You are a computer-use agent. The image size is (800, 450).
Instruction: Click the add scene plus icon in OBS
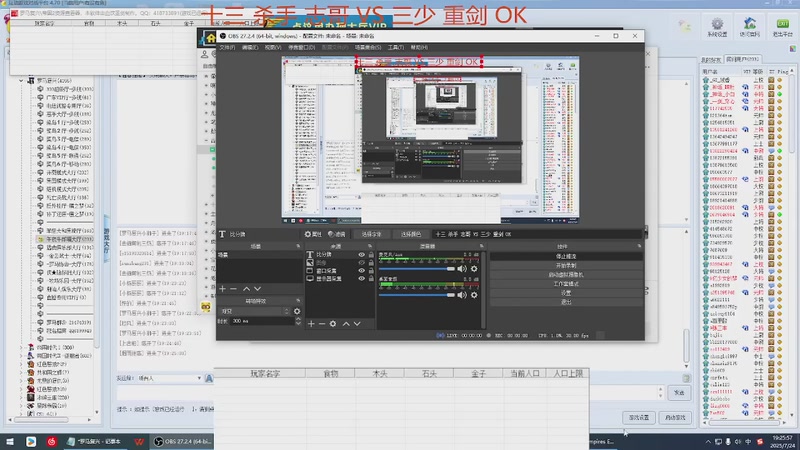tap(222, 289)
